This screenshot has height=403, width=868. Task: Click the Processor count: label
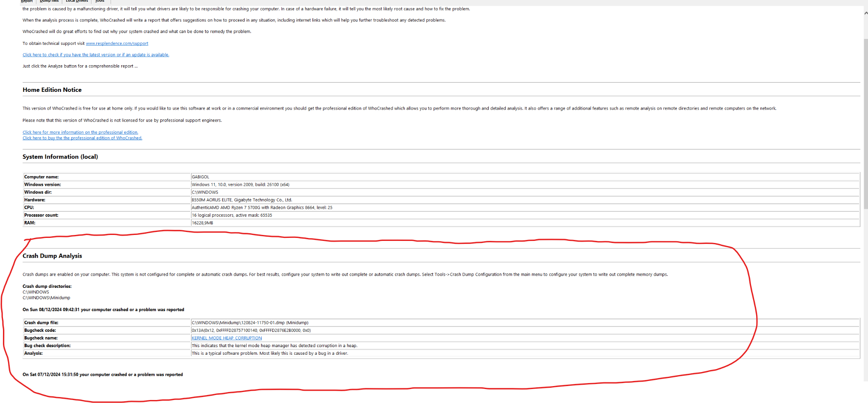pos(41,215)
